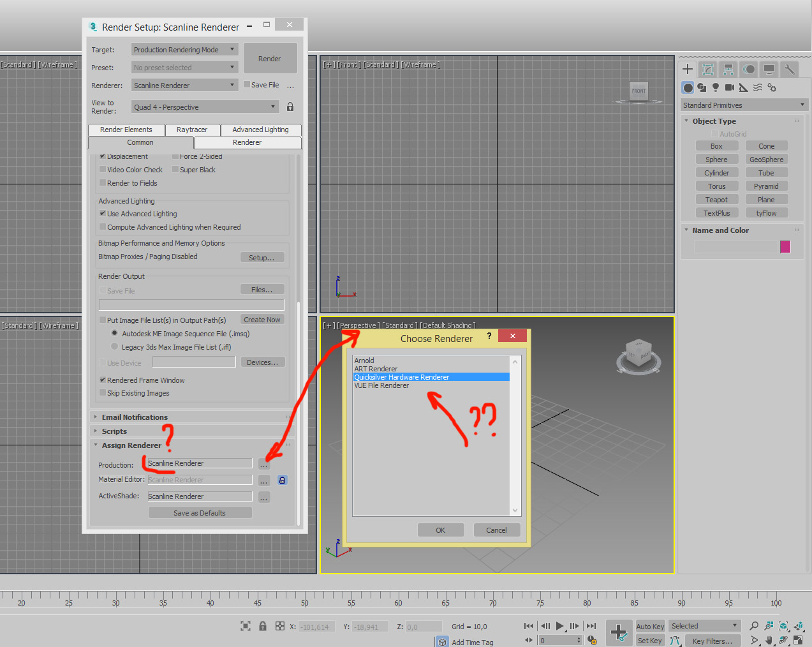Select the Cameras category icon
812x647 pixels.
point(730,87)
